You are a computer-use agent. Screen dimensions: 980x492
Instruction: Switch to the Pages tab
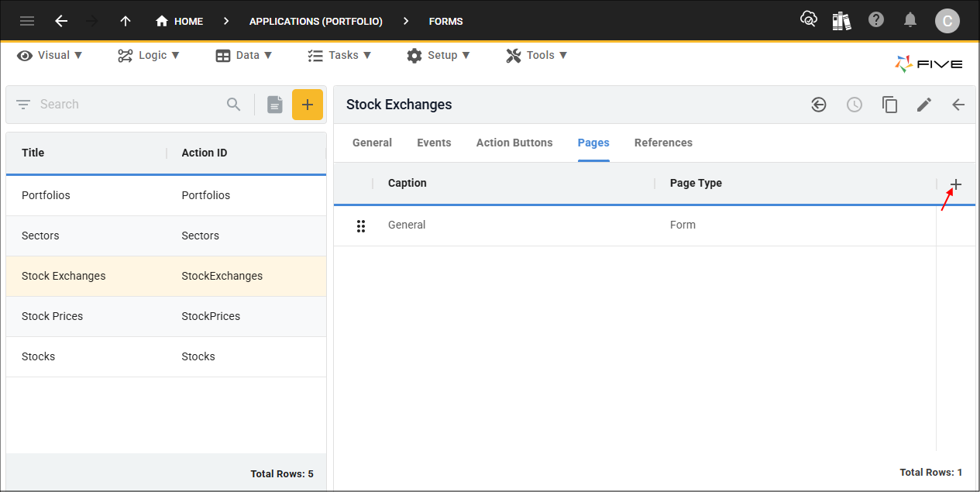(593, 143)
